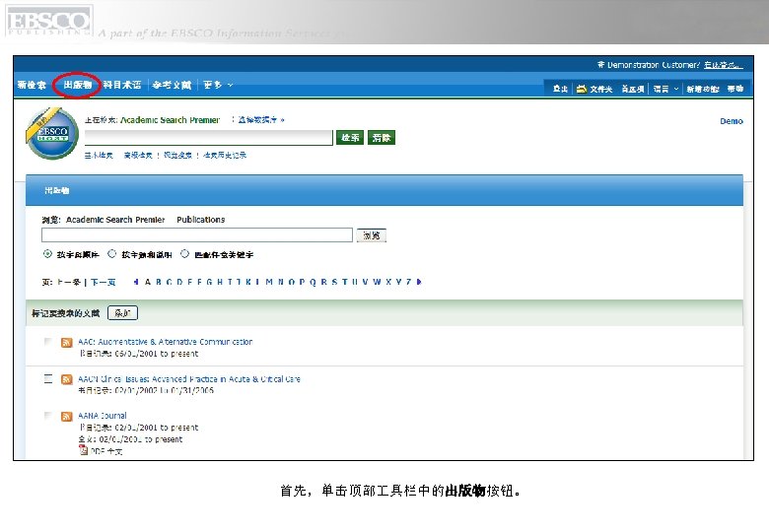Open 首选项 (Preferences) in the toolbar
Viewport: 769px width, 532px height.
[633, 89]
